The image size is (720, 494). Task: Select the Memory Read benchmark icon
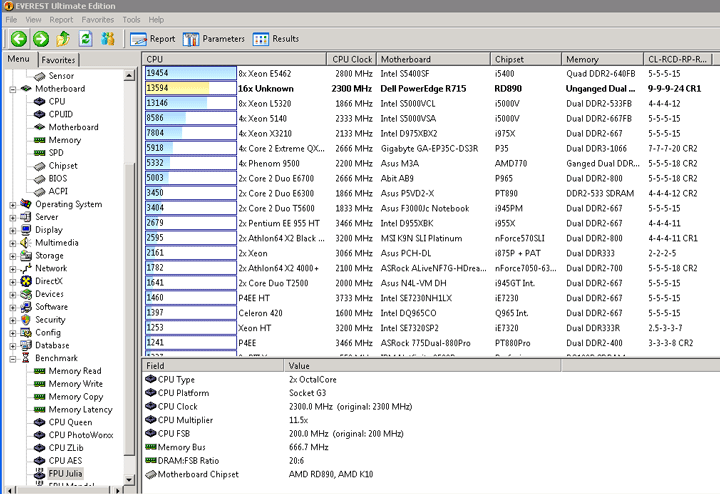pos(40,371)
